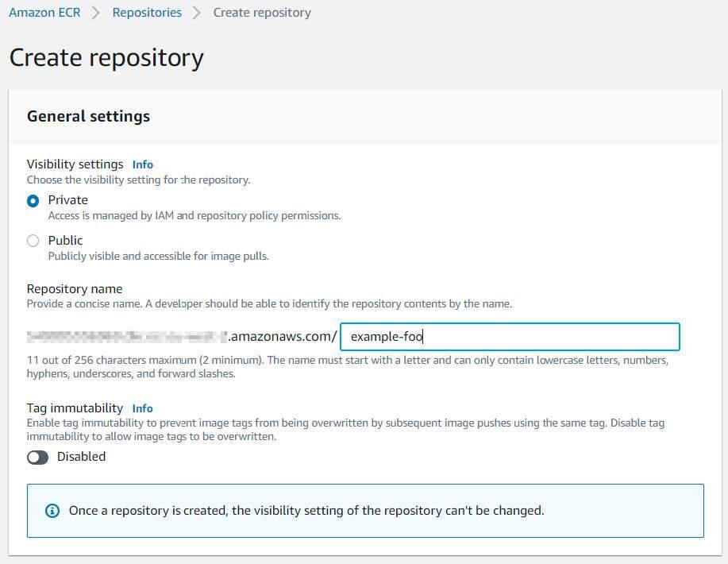
Task: Click the visibility-can't-be-changed notice text
Action: [x=306, y=511]
